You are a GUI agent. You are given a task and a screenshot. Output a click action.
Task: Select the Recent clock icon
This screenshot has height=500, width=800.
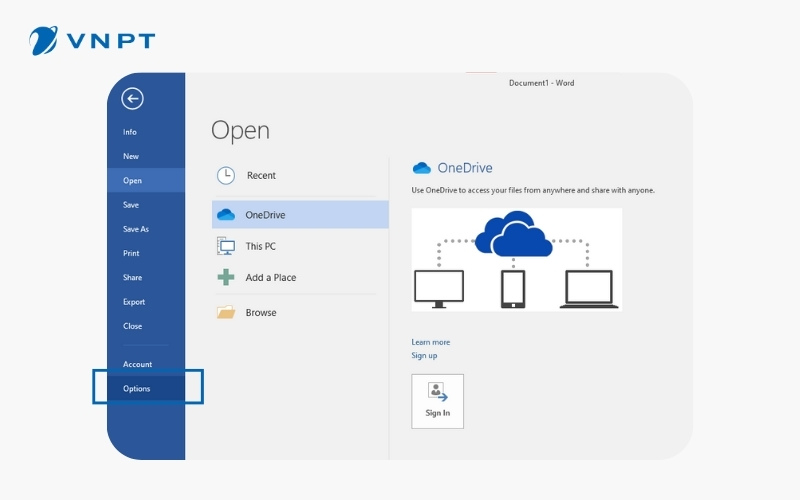coord(226,175)
